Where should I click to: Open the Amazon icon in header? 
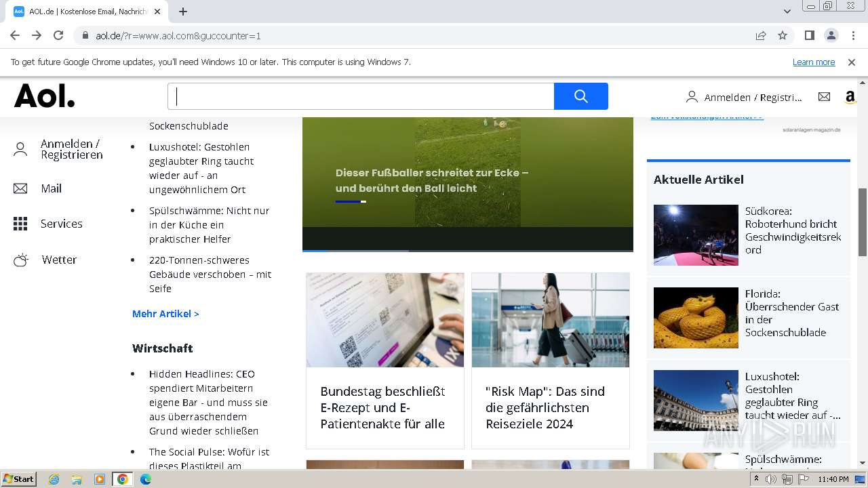pyautogui.click(x=850, y=98)
